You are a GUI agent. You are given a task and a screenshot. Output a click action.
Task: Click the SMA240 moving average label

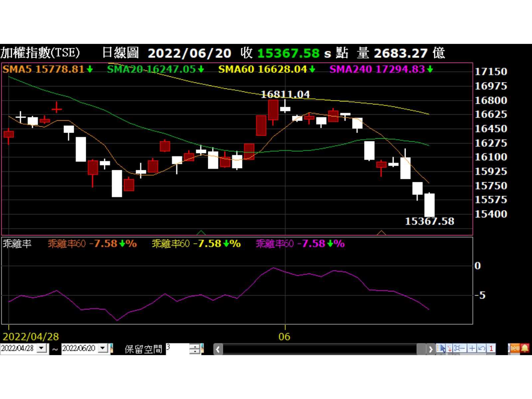click(377, 69)
